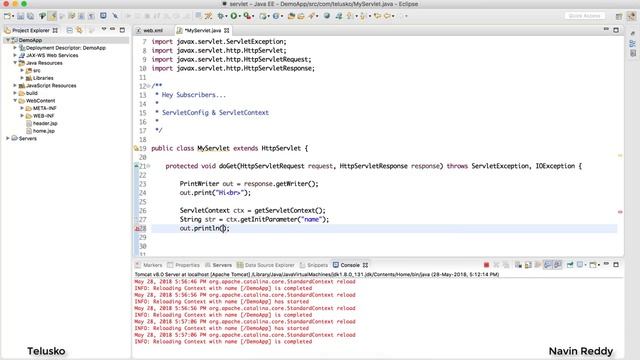
Task: Maximize the Project Explorer panel
Action: click(x=122, y=30)
